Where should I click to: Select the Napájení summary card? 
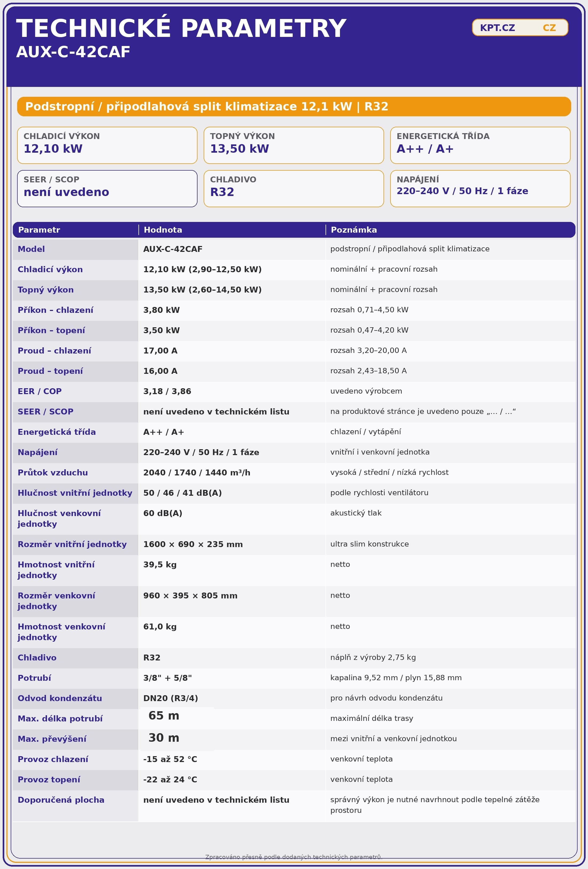point(480,189)
